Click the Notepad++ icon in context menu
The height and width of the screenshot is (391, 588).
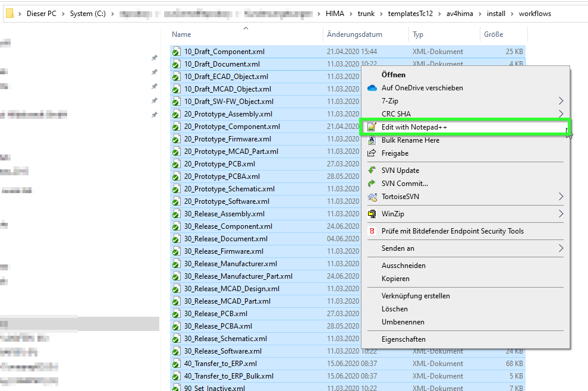coord(372,127)
